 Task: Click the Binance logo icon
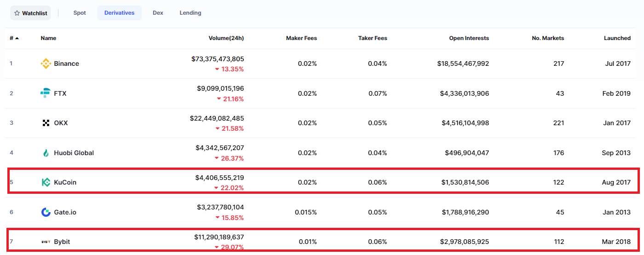click(46, 64)
